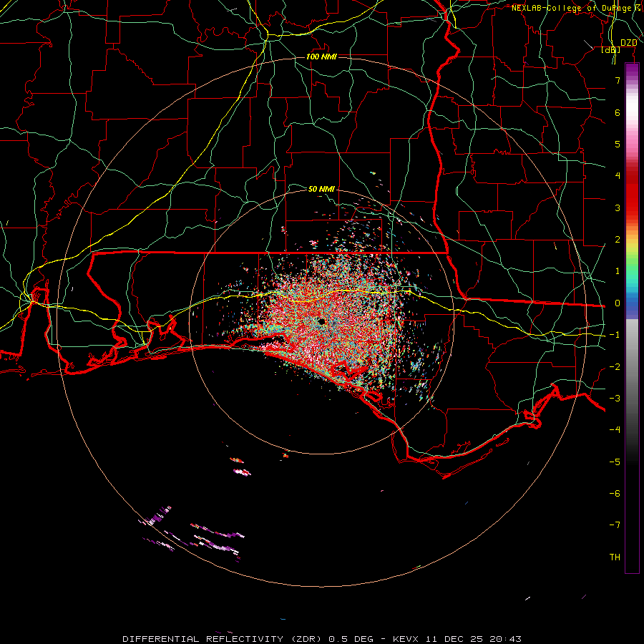Click the 0 value on the ZDR legend
The image size is (644, 644).
pos(618,303)
